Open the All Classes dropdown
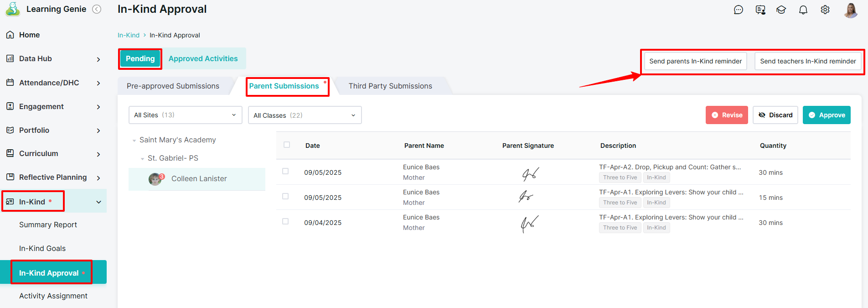The width and height of the screenshot is (868, 308). point(305,115)
